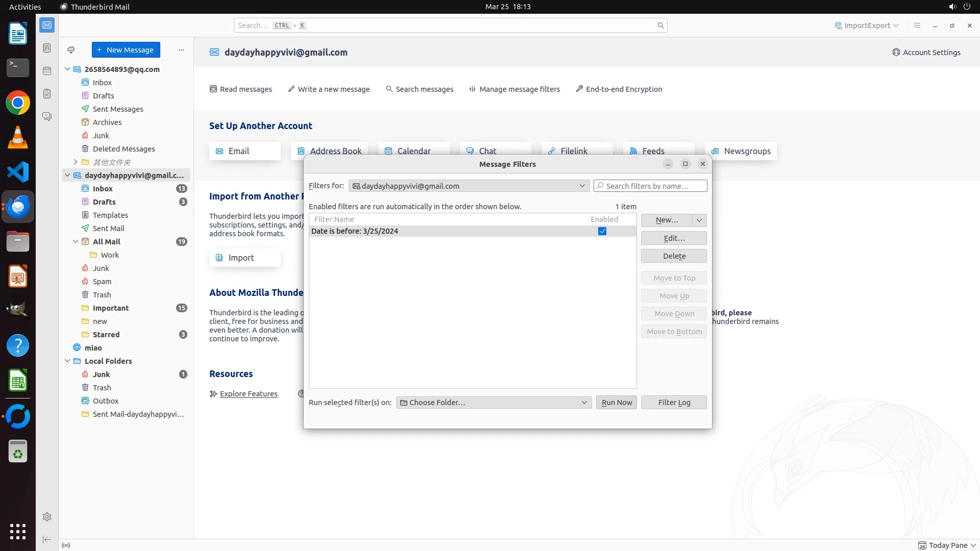980x551 pixels.
Task: Disable the 'Date is before' filter checkbox
Action: tap(602, 231)
